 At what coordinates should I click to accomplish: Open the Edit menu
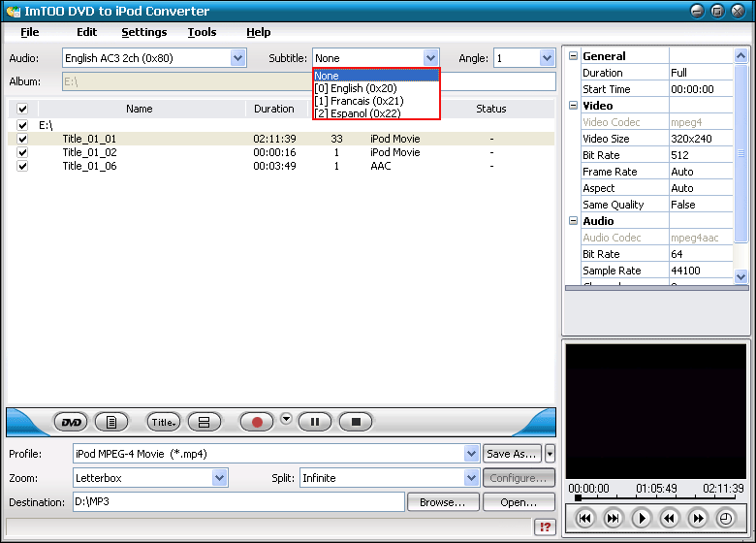coord(87,32)
